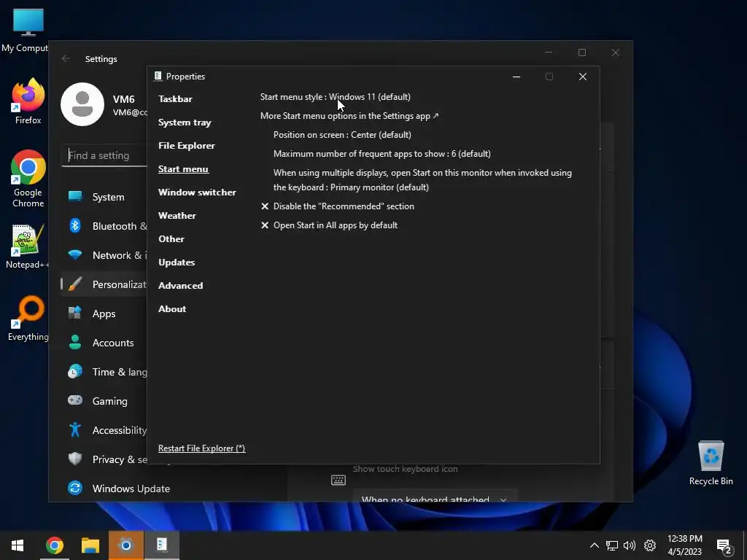The width and height of the screenshot is (747, 560).
Task: Select the Firefox desktop shortcut
Action: [28, 101]
